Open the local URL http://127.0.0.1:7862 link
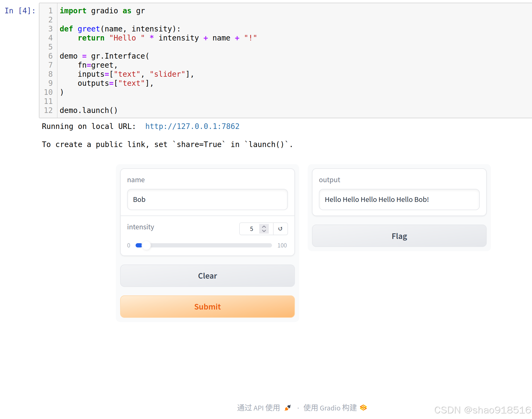This screenshot has height=419, width=532. pos(192,126)
